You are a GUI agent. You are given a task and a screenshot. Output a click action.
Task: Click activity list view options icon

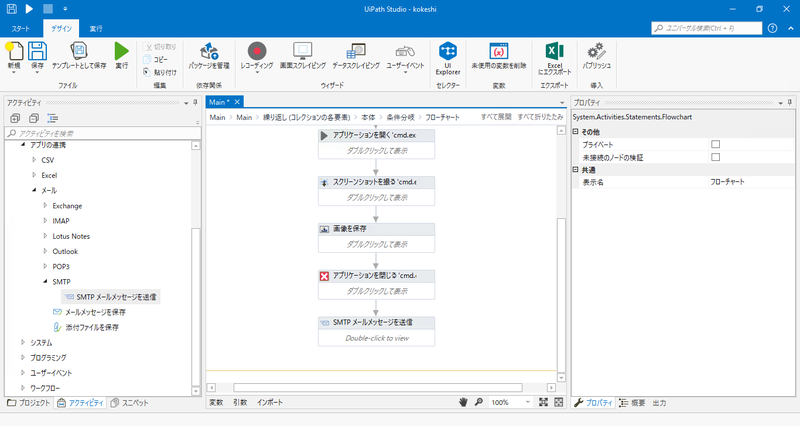coord(53,118)
